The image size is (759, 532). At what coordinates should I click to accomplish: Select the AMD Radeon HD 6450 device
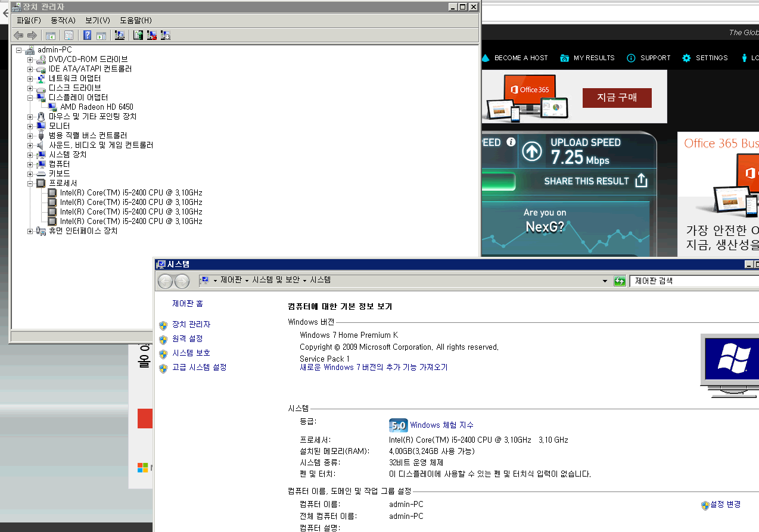[97, 107]
